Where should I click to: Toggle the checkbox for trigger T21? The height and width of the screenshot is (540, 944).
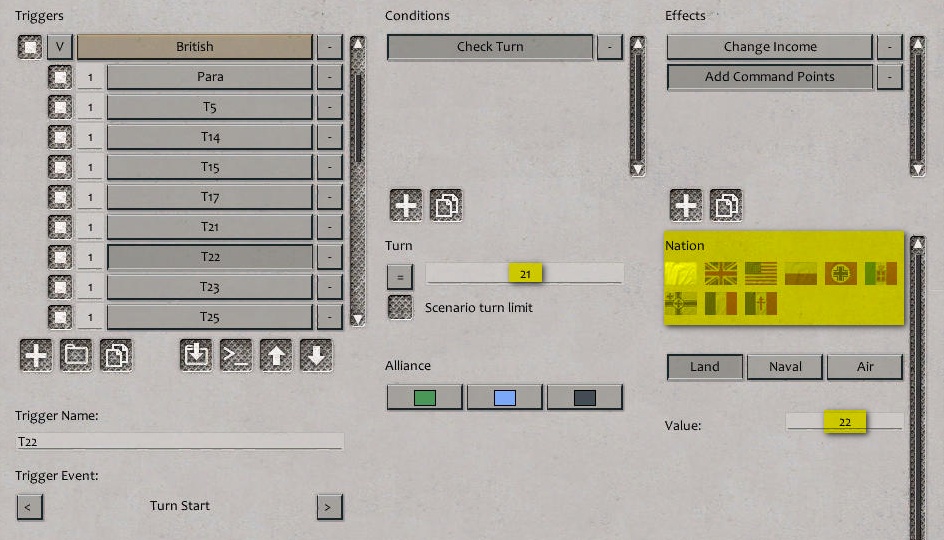60,228
